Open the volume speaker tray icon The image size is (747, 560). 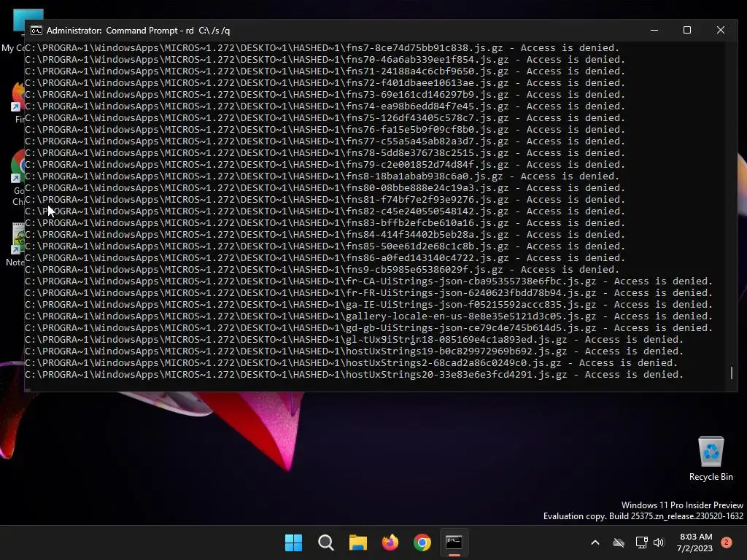[x=659, y=542]
